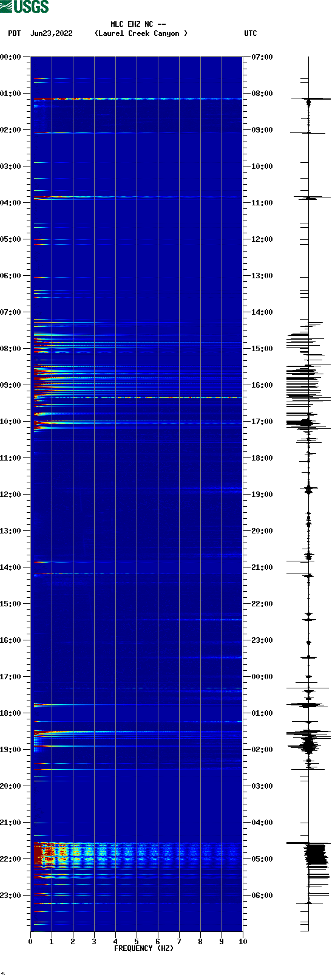Click the 06:00 label on PDT axis
The width and height of the screenshot is (335, 980).
click(11, 276)
